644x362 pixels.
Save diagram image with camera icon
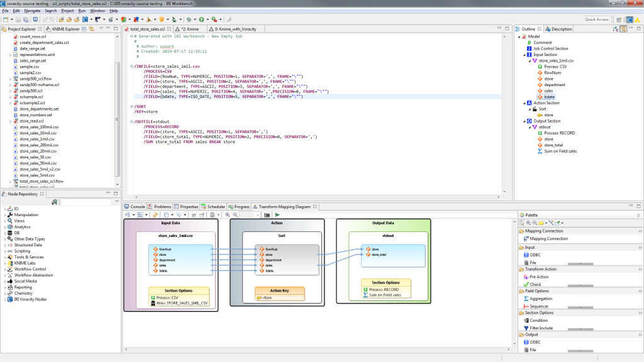coord(267,215)
